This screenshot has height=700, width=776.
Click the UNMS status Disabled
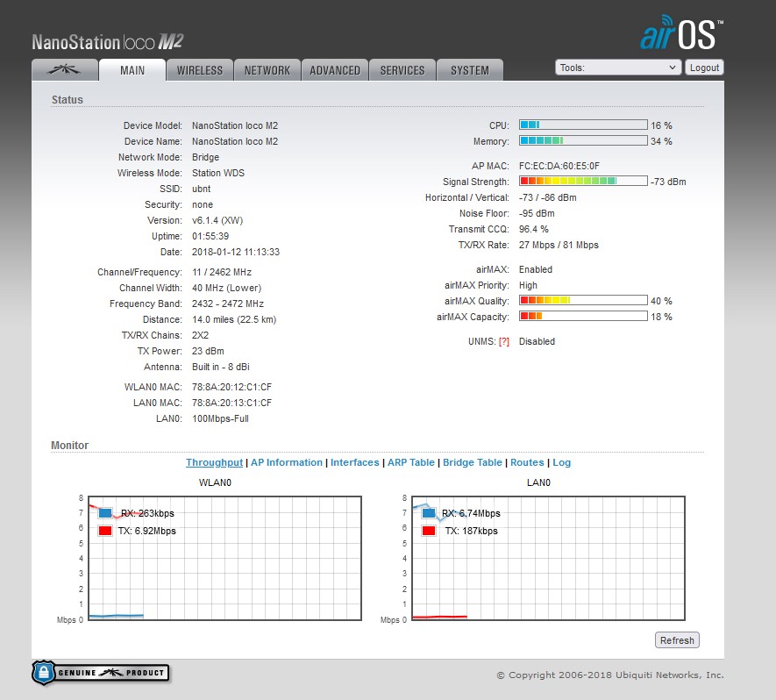[x=537, y=341]
